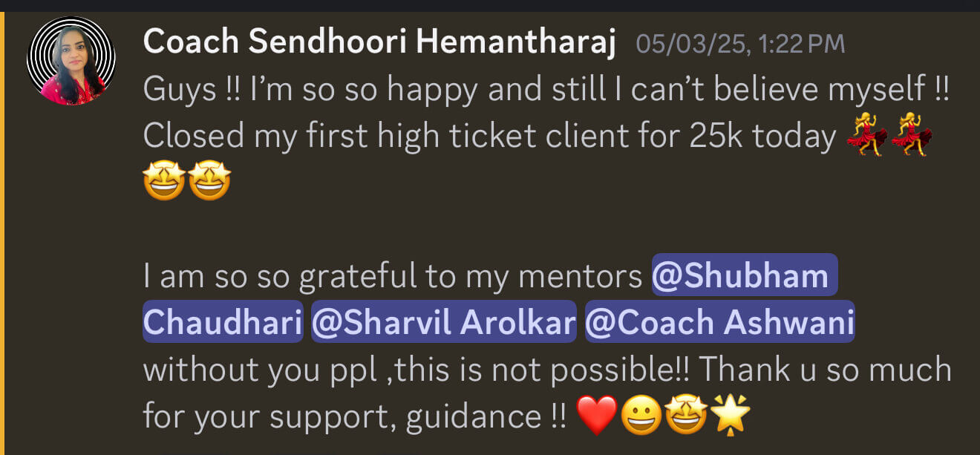Image resolution: width=980 pixels, height=455 pixels.
Task: Open the @Coach Ashwani mention
Action: pos(719,322)
